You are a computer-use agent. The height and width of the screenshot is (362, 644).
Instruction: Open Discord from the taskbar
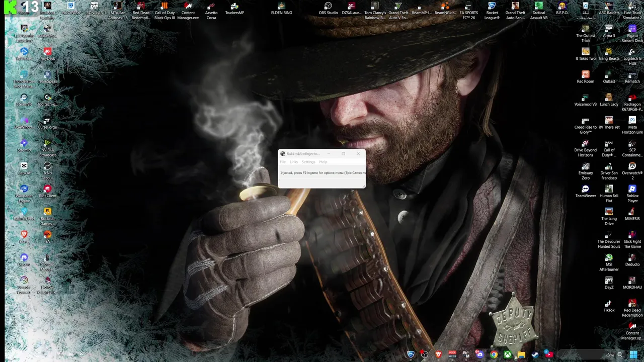pos(480,355)
